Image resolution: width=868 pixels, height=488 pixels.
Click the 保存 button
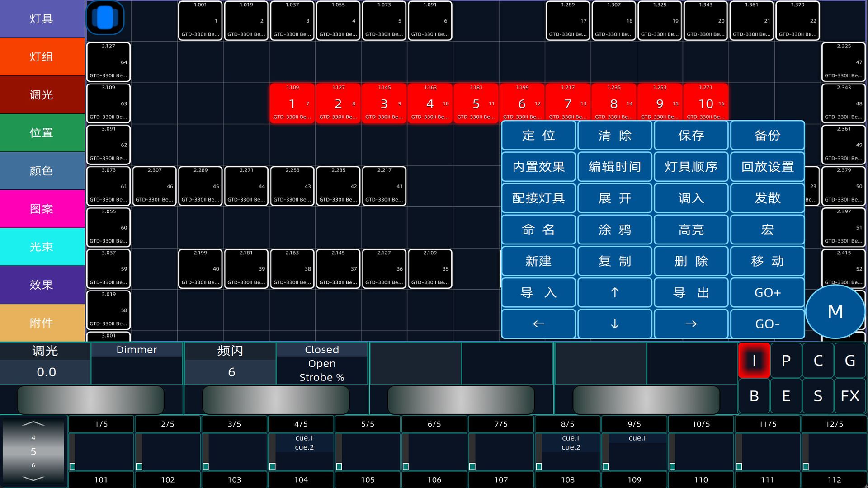[x=691, y=136]
